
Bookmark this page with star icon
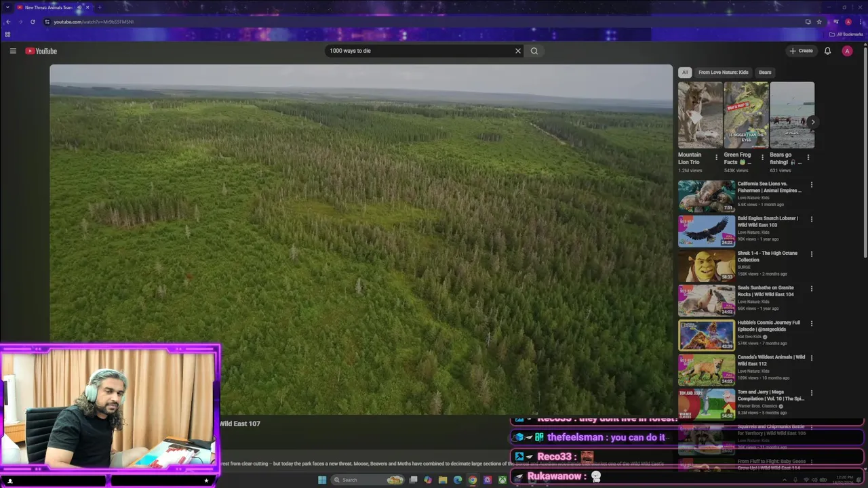819,22
